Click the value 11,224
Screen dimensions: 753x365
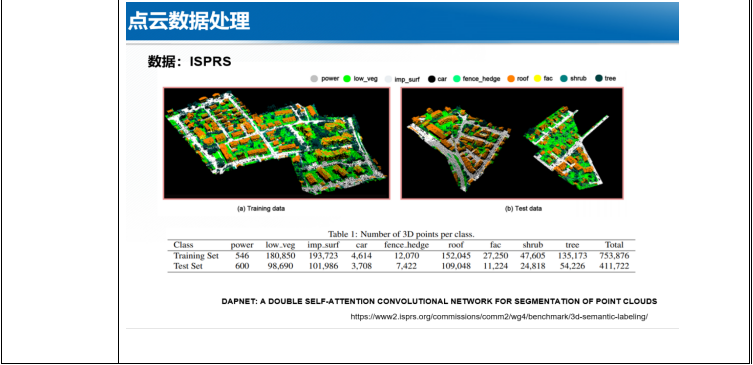pyautogui.click(x=496, y=266)
